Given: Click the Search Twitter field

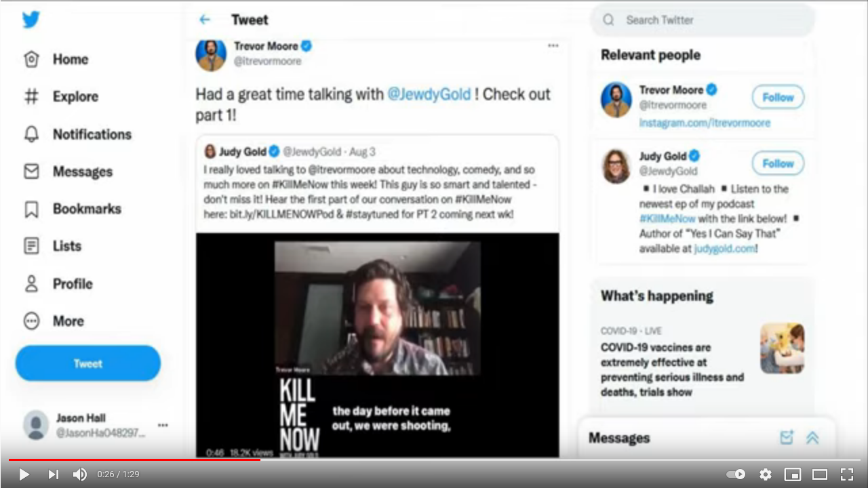Looking at the screenshot, I should (x=703, y=20).
